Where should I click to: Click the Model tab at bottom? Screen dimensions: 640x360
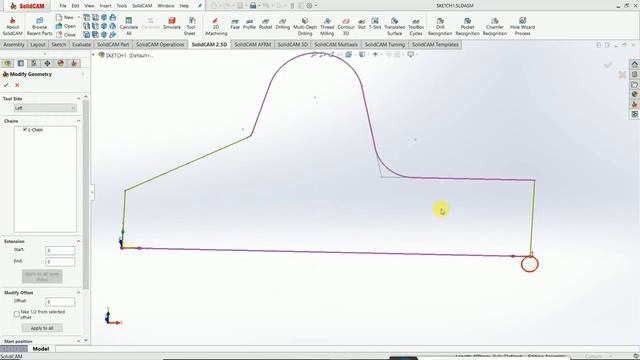click(41, 349)
